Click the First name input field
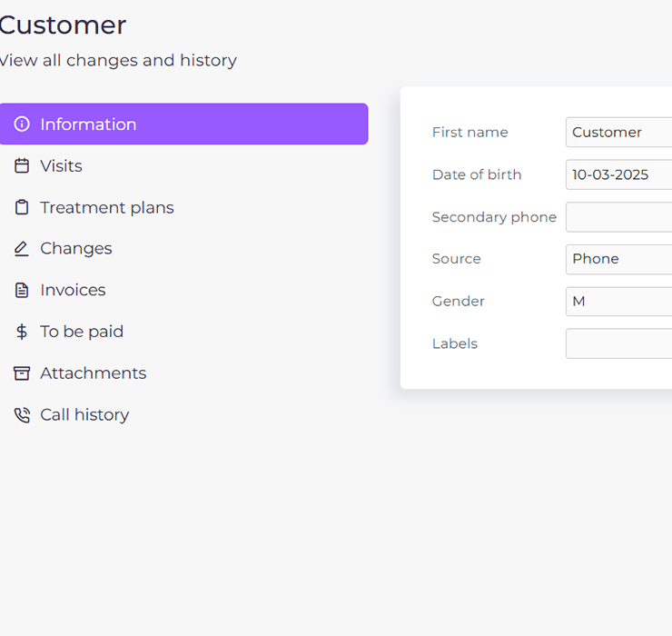The image size is (672, 636). pos(618,132)
